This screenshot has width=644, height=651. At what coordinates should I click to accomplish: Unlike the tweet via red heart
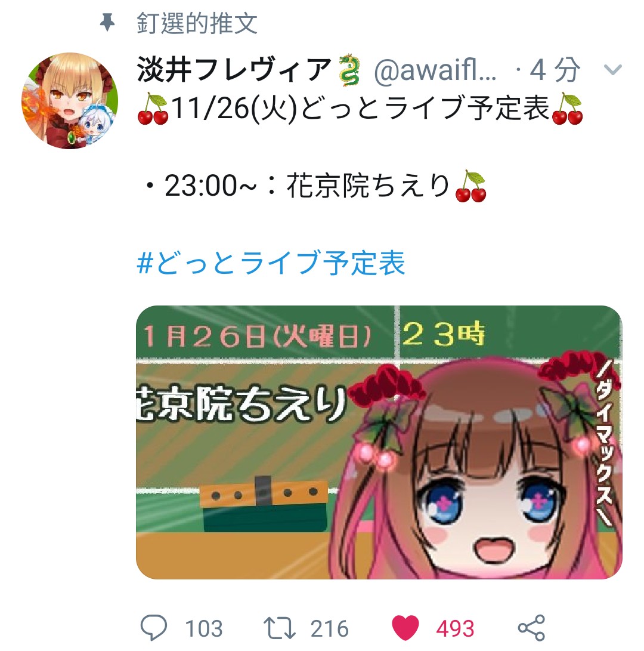pos(405,628)
